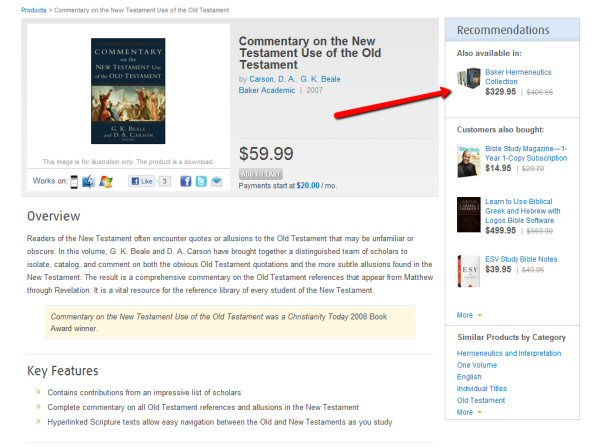Open the Baker Academic publisher link

[267, 90]
